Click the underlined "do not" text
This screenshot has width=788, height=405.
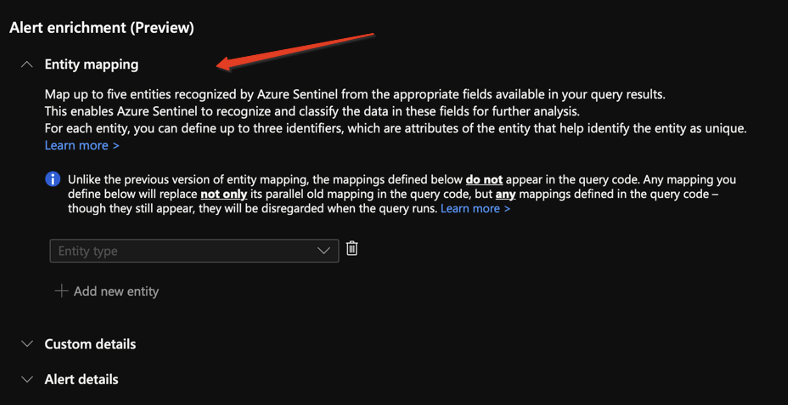pyautogui.click(x=484, y=179)
